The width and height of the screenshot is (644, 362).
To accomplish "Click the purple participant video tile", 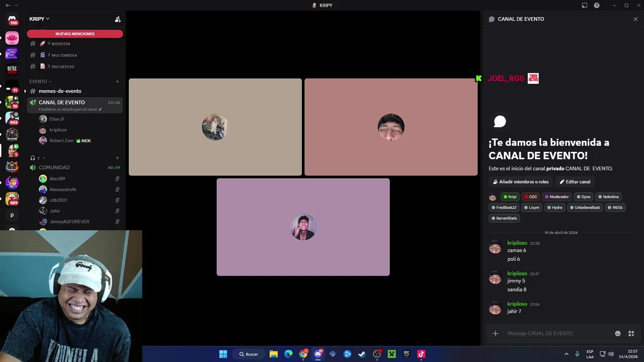I will (x=303, y=227).
